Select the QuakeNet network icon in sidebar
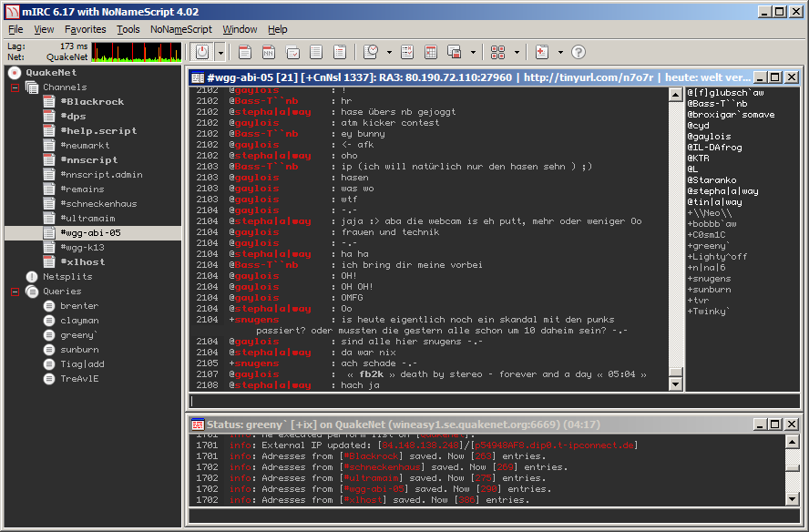The width and height of the screenshot is (809, 532). pyautogui.click(x=14, y=72)
